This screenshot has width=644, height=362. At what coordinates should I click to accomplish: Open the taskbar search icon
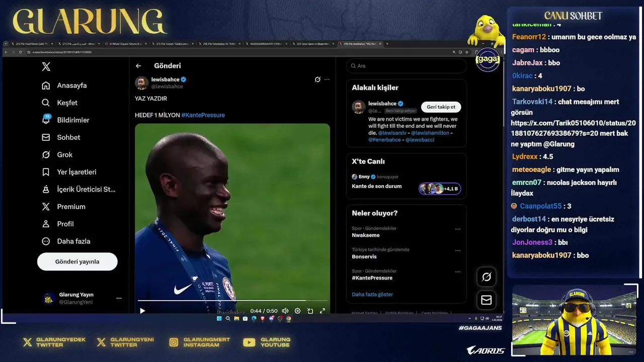tap(228, 318)
